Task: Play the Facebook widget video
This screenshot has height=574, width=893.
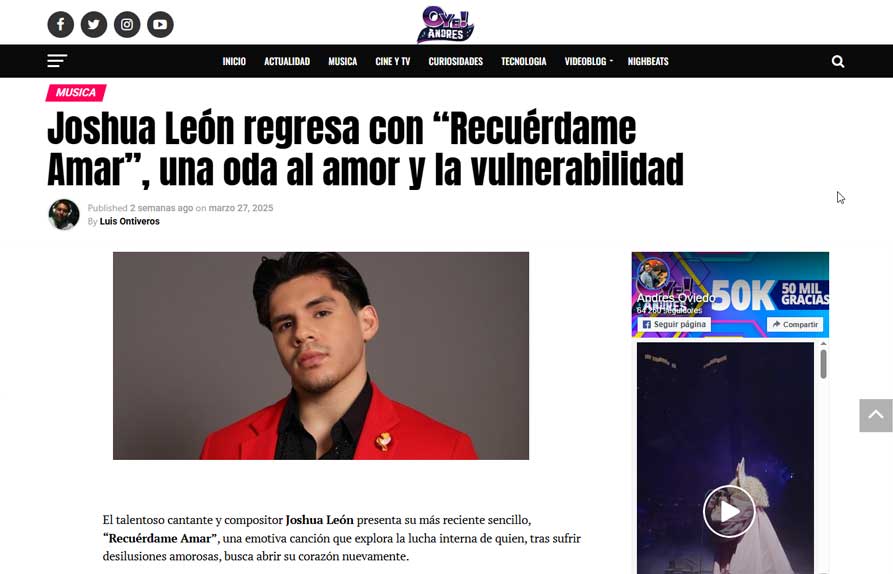Action: pyautogui.click(x=729, y=511)
